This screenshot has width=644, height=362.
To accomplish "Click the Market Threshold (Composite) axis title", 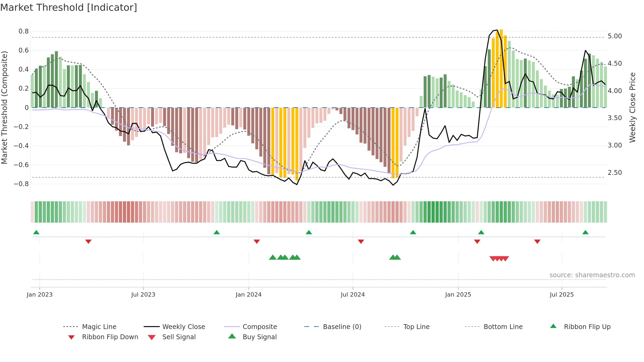I will [4, 107].
